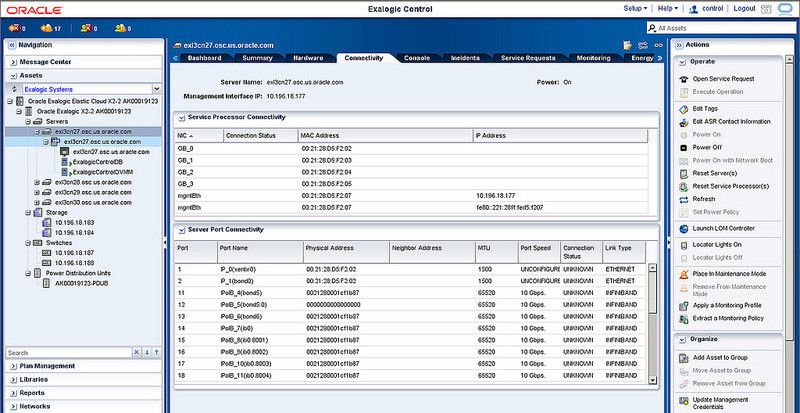Collapse the Actions panel
This screenshot has height=413, width=800.
pyautogui.click(x=679, y=45)
